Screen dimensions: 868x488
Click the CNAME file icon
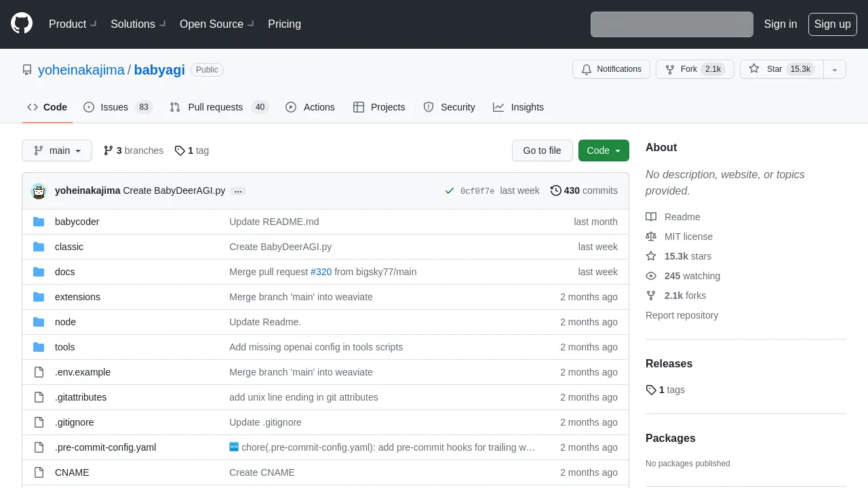(x=39, y=472)
